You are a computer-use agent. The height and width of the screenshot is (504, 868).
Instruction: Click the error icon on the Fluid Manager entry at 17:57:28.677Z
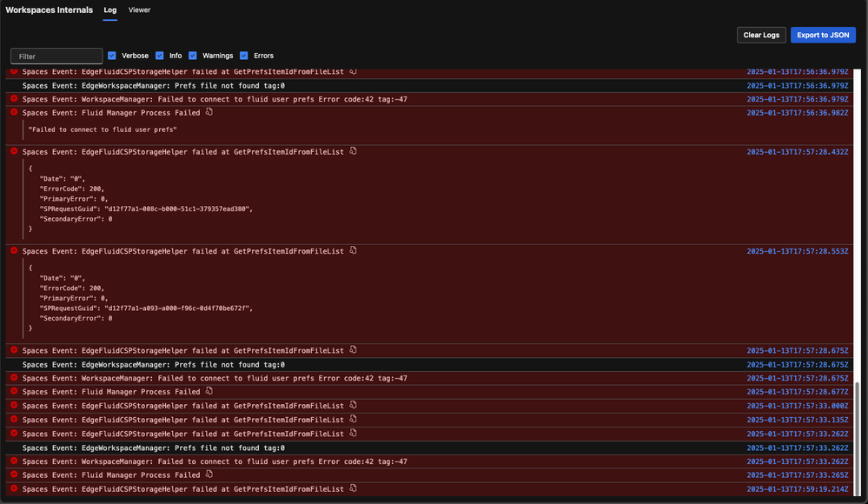click(x=14, y=391)
